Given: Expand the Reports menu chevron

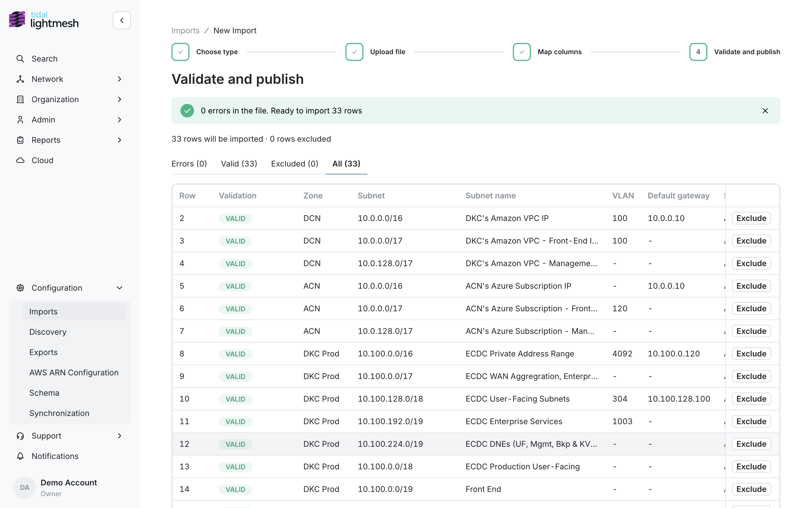Looking at the screenshot, I should pos(120,140).
